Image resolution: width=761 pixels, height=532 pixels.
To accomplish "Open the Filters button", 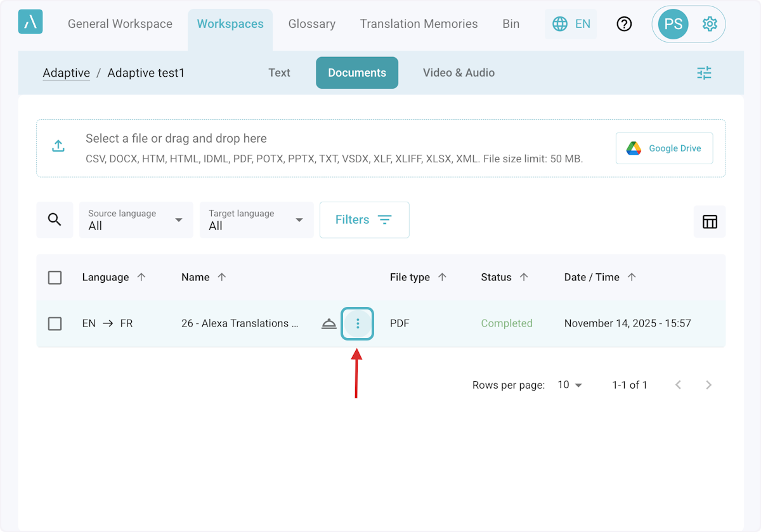I will click(x=364, y=220).
